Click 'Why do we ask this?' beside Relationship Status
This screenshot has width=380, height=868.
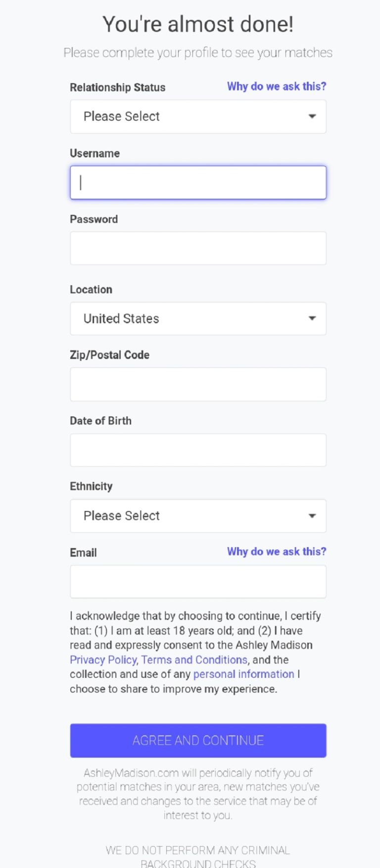[x=277, y=87]
